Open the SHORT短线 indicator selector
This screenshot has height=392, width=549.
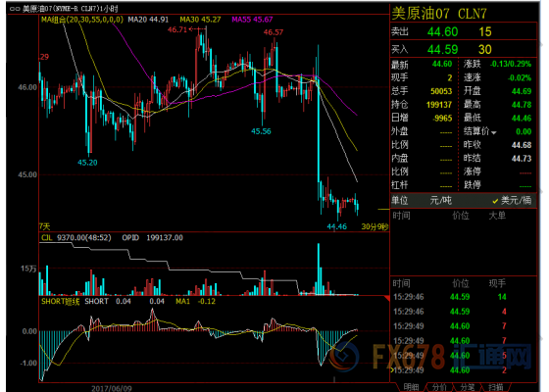[61, 302]
